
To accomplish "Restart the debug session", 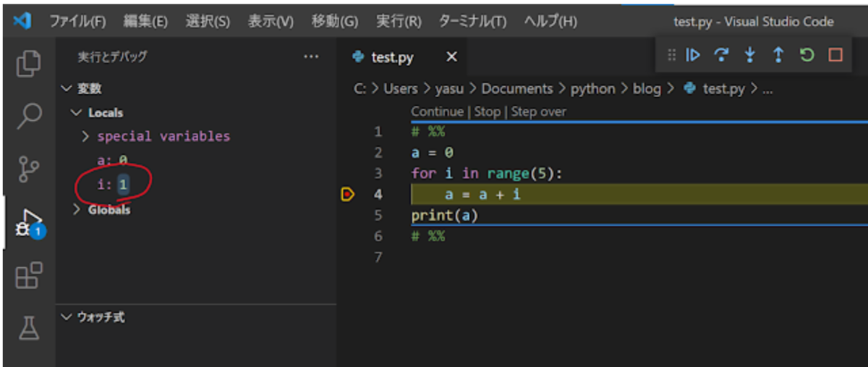I will coord(807,55).
